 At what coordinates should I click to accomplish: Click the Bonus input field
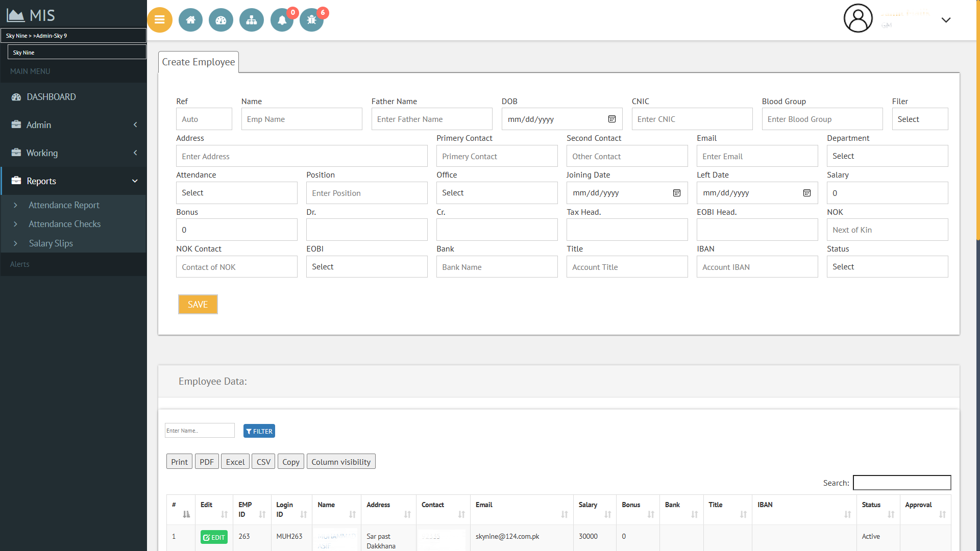click(x=236, y=230)
